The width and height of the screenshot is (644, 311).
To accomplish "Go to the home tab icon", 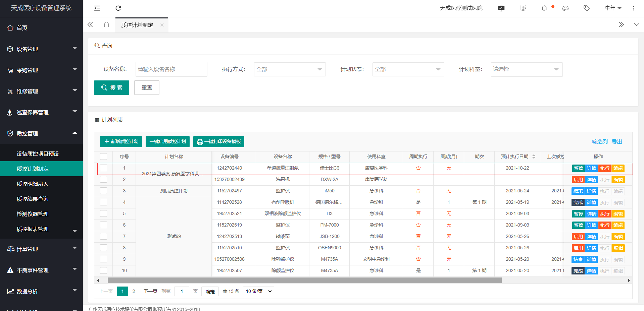I will click(x=107, y=25).
